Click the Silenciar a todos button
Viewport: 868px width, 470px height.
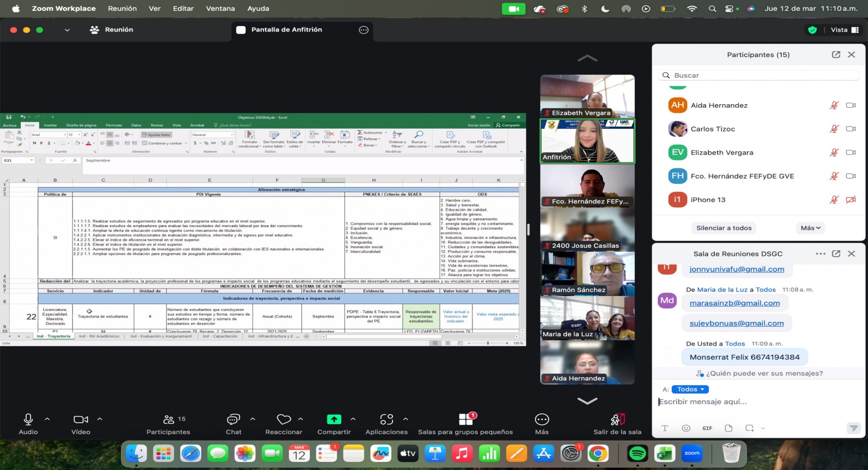(723, 228)
